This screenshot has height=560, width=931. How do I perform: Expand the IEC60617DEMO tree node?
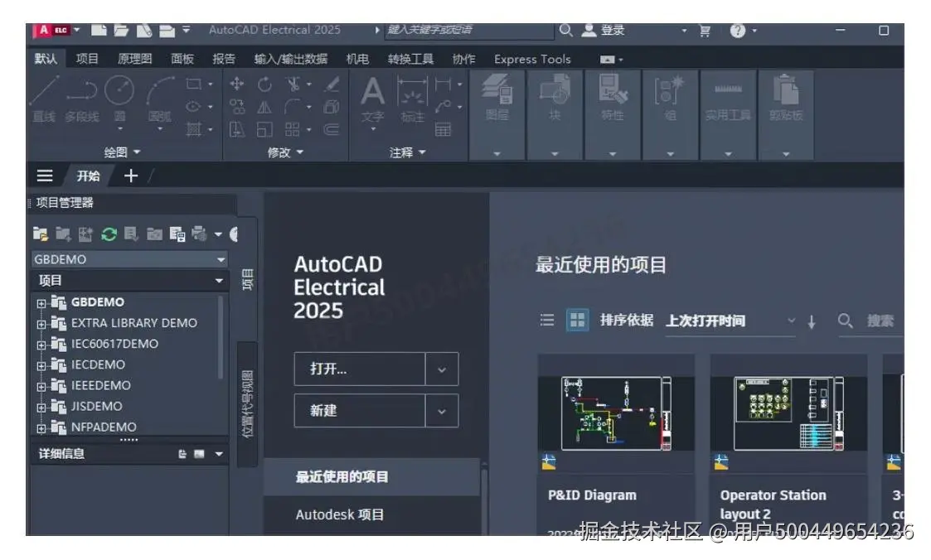pyautogui.click(x=41, y=345)
